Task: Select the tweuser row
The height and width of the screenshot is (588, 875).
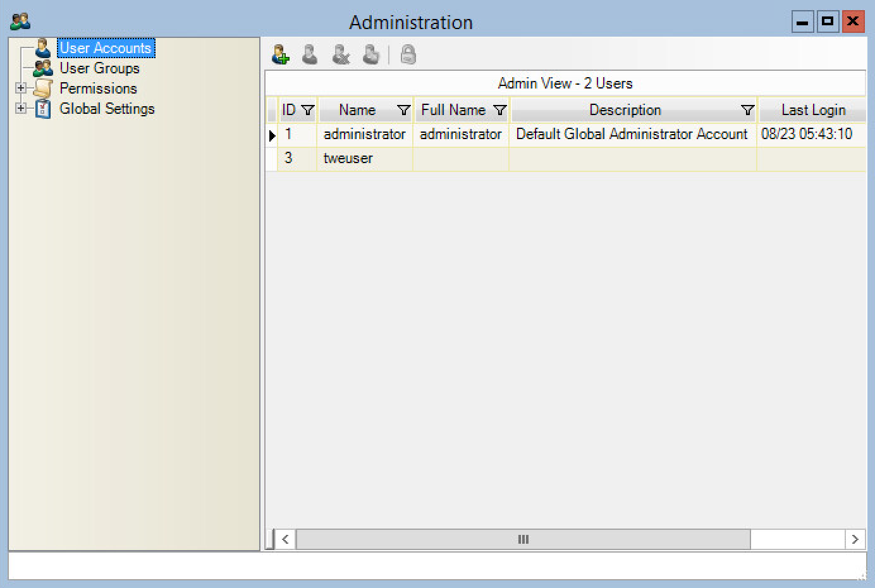Action: [348, 158]
